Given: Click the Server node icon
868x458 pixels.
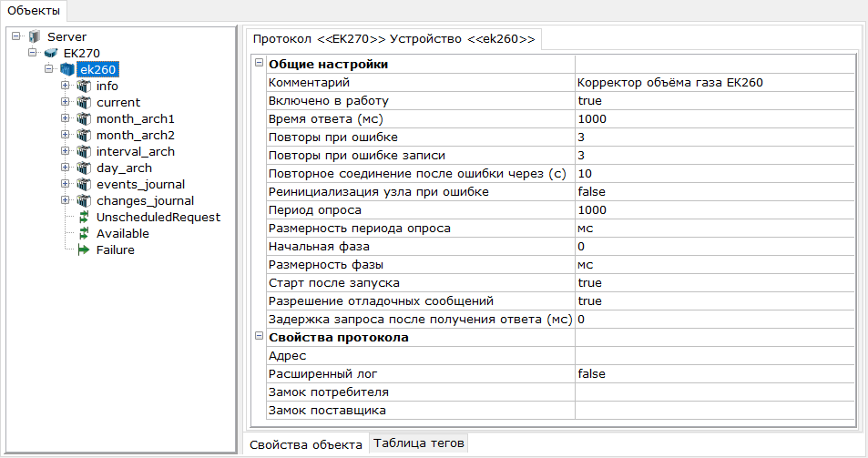Looking at the screenshot, I should coord(35,36).
